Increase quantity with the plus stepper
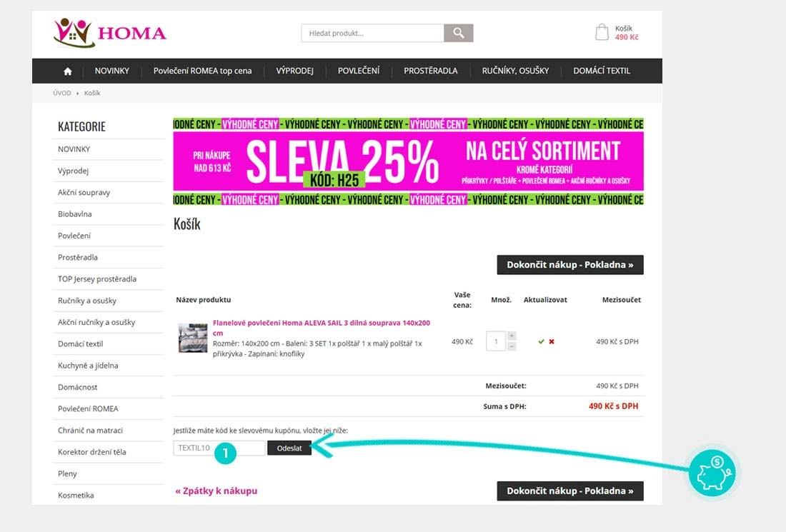This screenshot has height=532, width=786. click(x=512, y=336)
